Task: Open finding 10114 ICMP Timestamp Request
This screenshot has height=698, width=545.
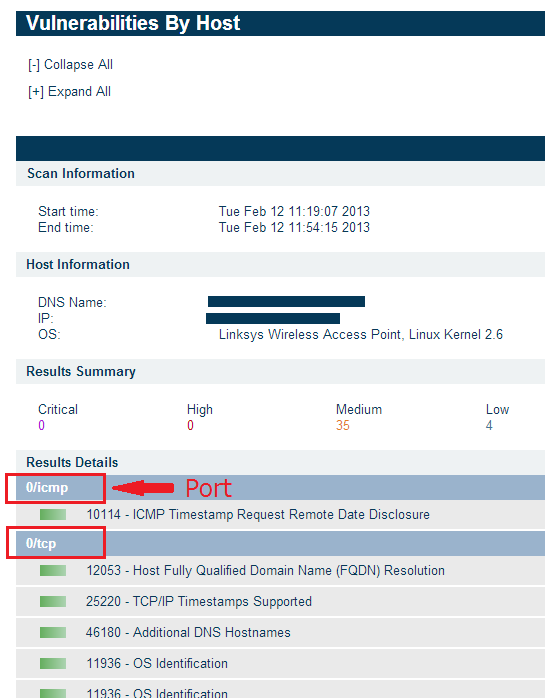Action: click(258, 515)
